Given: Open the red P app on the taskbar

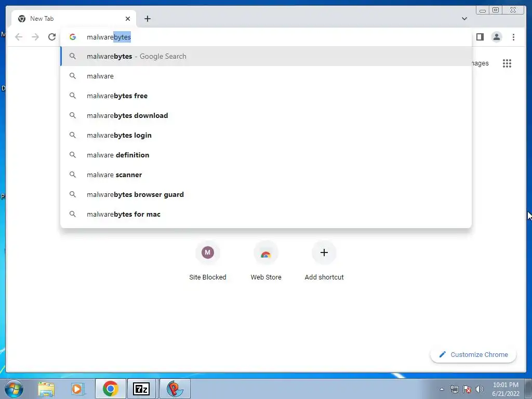Looking at the screenshot, I should coord(175,389).
